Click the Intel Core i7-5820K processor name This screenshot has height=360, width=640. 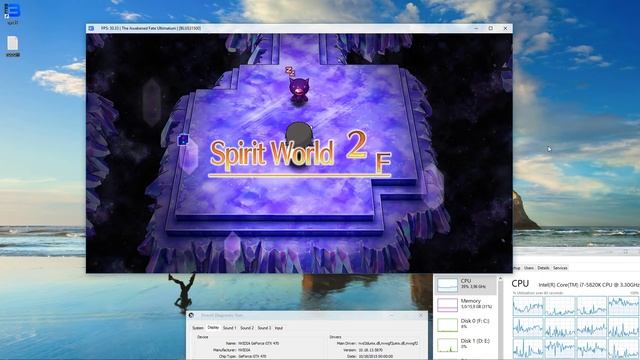tap(589, 284)
